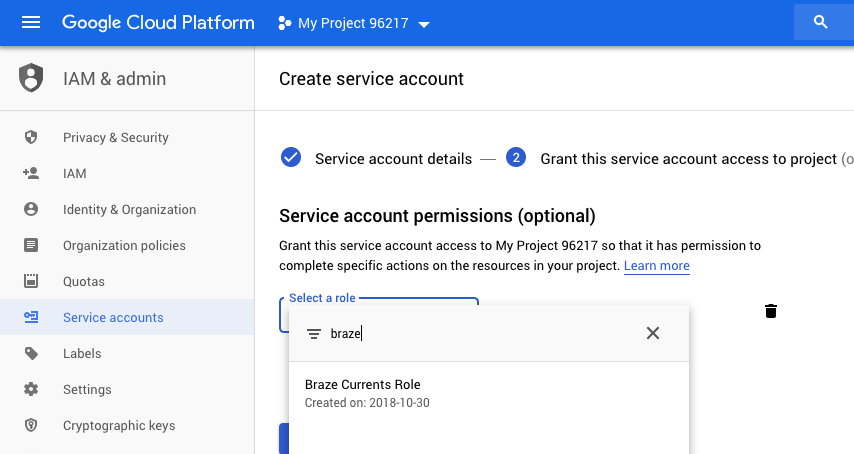Delete role with trash can icon

(770, 311)
